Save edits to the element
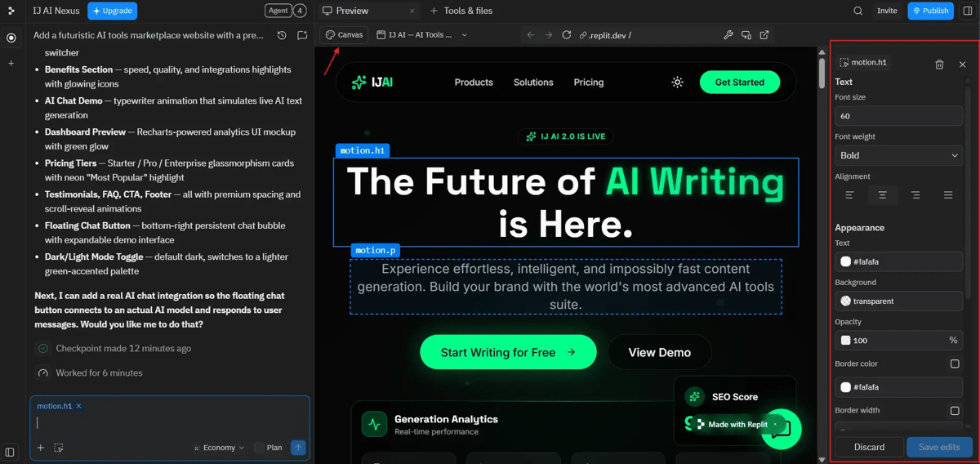This screenshot has width=980, height=464. pyautogui.click(x=939, y=447)
